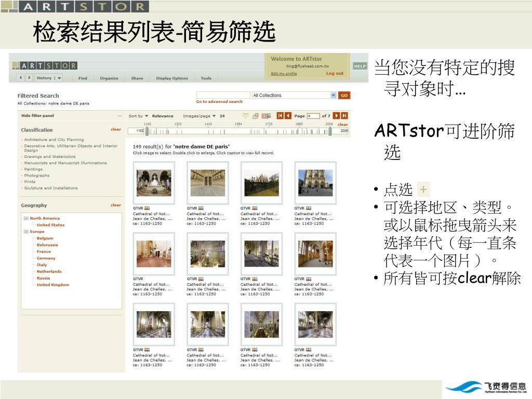Go to previous results page
The image size is (532, 399).
tap(288, 116)
